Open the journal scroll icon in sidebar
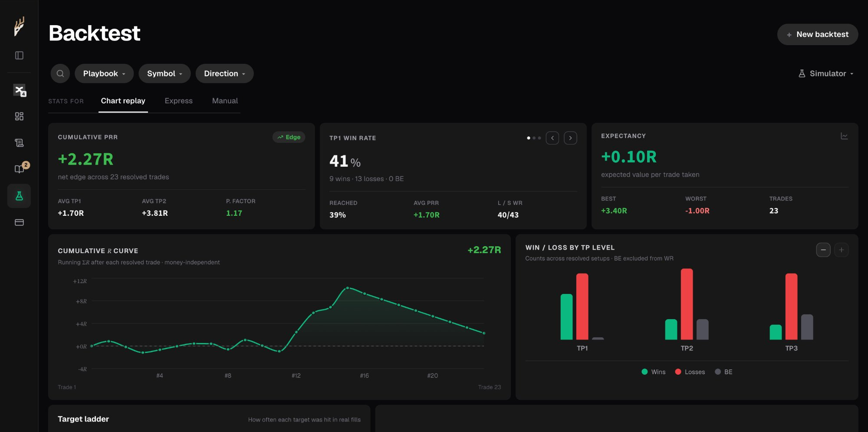This screenshot has width=868, height=432. click(x=19, y=143)
